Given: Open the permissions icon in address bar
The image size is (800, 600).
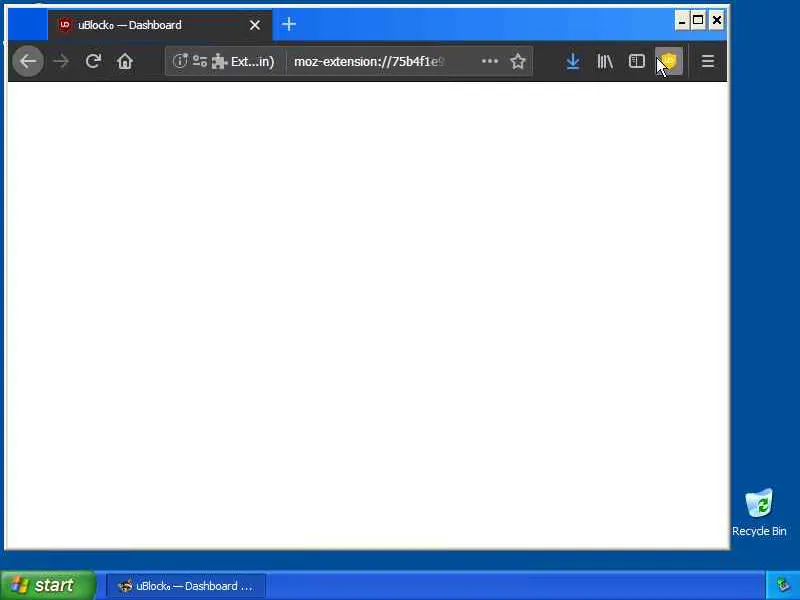Looking at the screenshot, I should tap(199, 61).
